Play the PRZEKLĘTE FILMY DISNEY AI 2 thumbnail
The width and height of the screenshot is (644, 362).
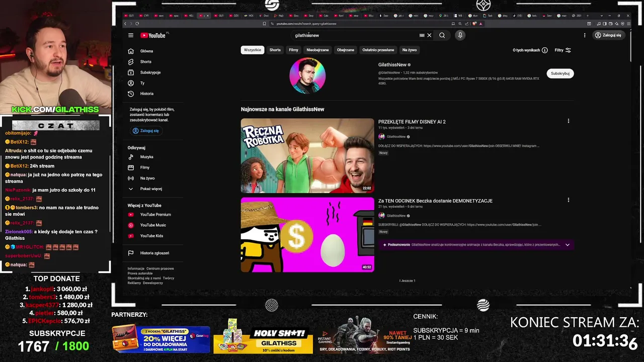coord(307,155)
